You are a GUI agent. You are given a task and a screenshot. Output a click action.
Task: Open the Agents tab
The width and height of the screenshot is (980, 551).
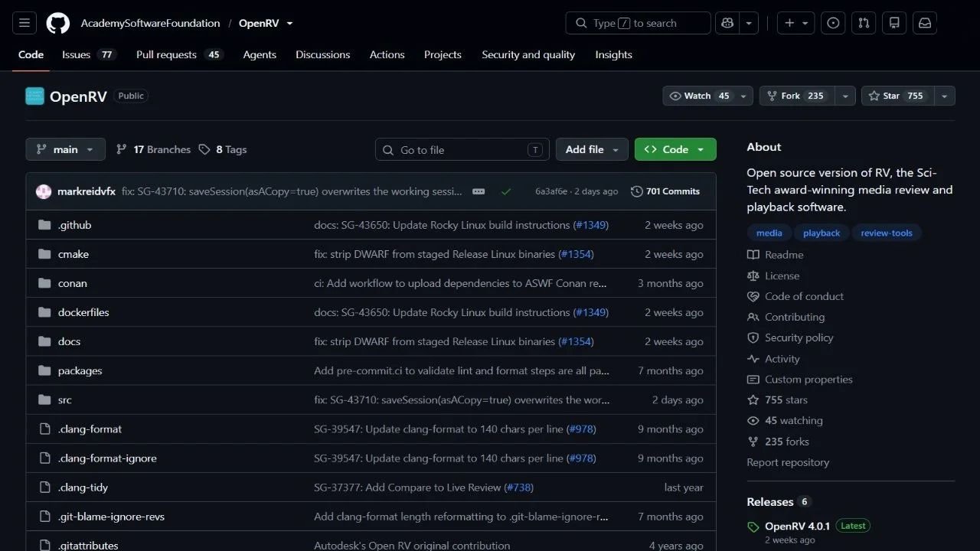[x=260, y=54]
